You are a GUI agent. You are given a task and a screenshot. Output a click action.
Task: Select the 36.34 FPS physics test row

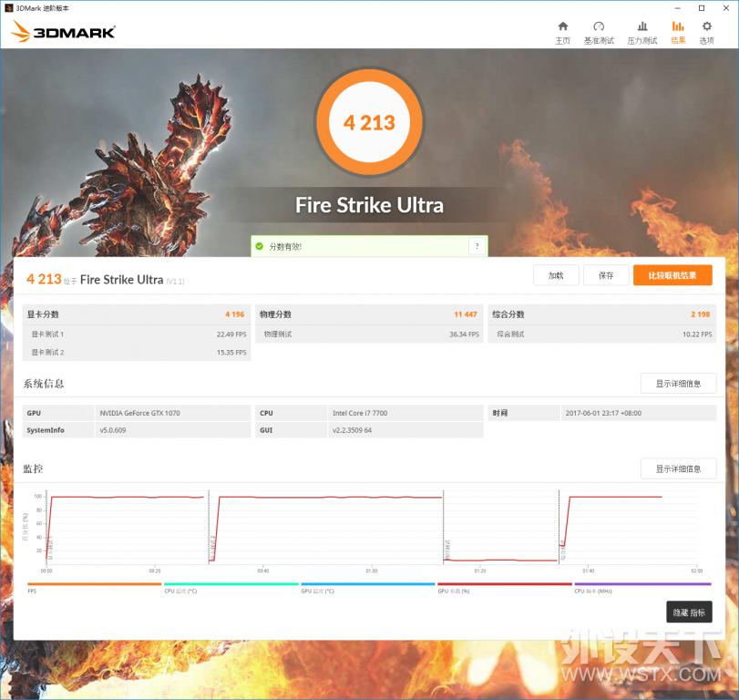(369, 335)
